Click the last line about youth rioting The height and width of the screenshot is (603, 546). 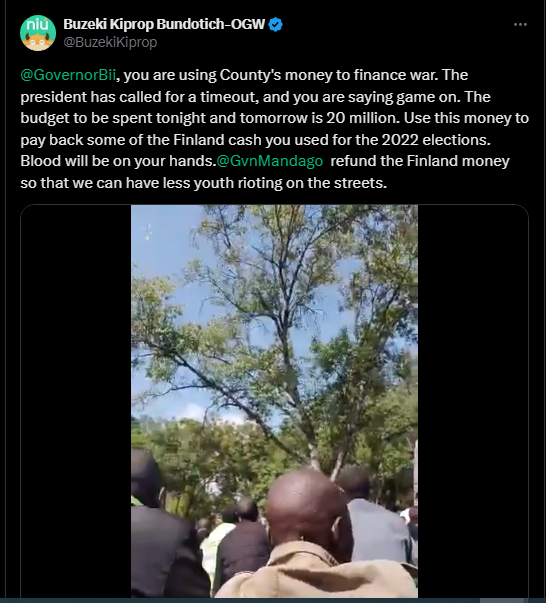[203, 183]
